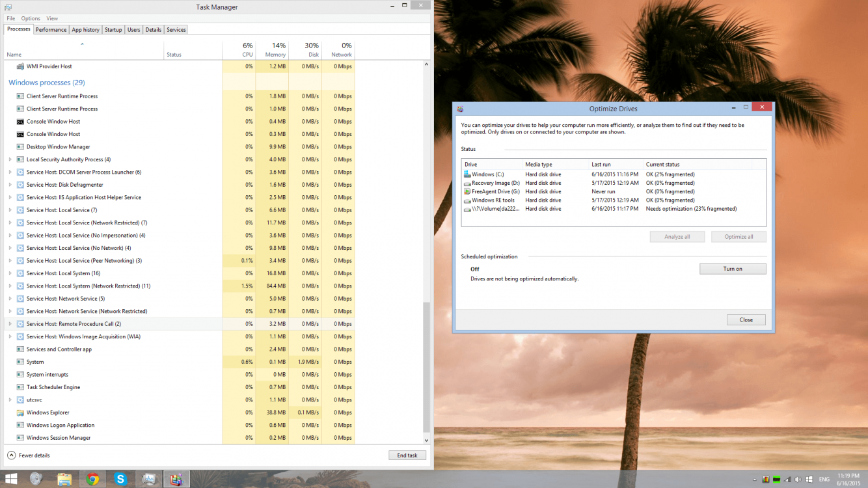Expand Local Security Authority Process (4)
Viewport: 868px width, 488px height.
click(10, 159)
